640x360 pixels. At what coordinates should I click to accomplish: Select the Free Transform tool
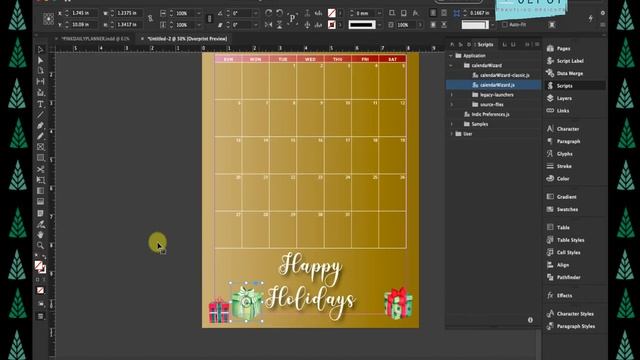(40, 180)
